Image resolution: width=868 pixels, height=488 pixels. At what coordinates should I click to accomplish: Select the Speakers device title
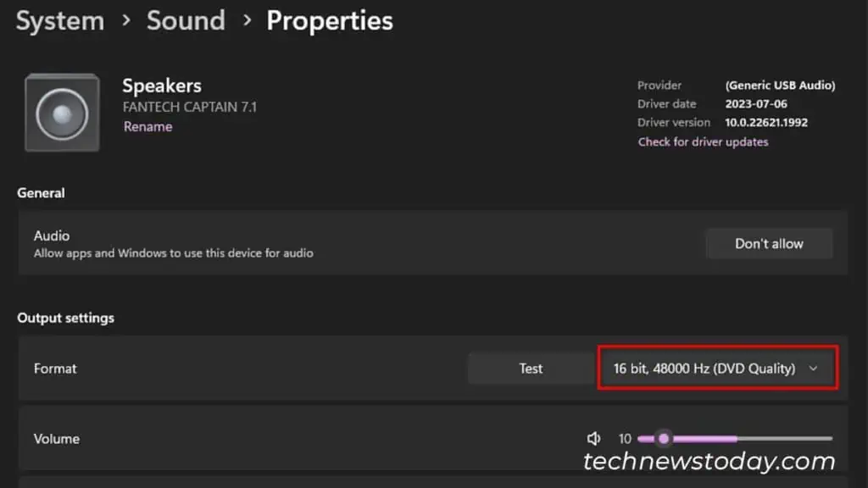pos(161,85)
